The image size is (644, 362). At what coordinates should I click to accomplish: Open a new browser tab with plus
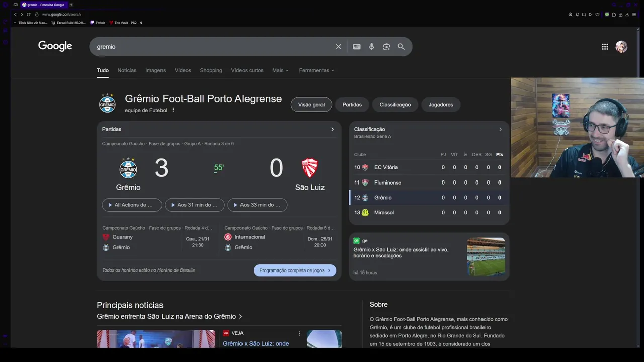(71, 5)
